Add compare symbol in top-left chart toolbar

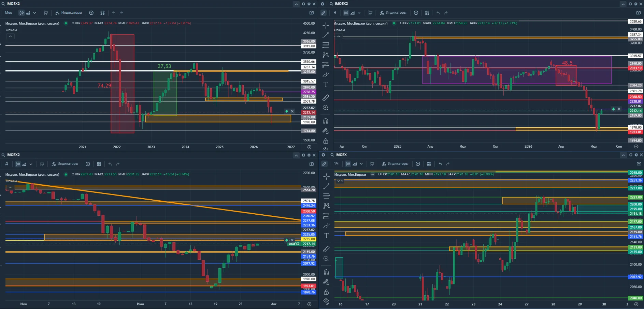pos(91,13)
